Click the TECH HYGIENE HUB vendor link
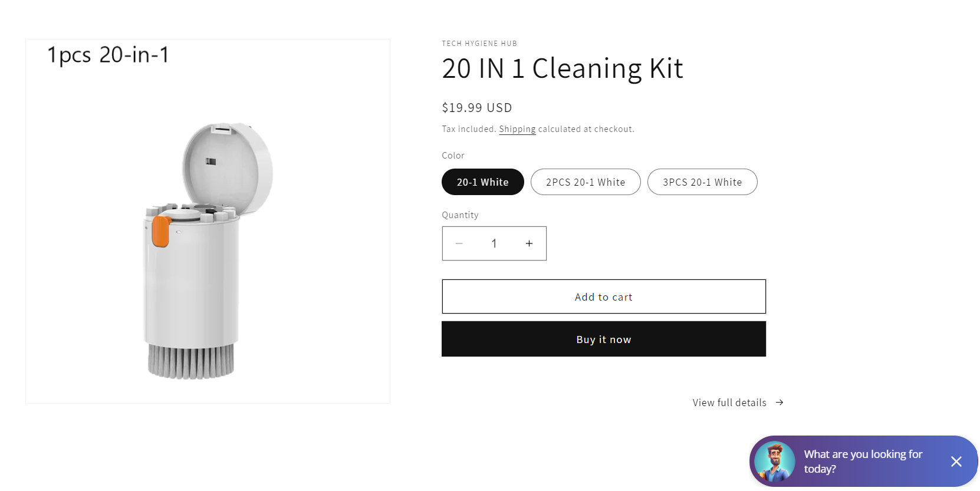This screenshot has width=980, height=491. (x=479, y=43)
